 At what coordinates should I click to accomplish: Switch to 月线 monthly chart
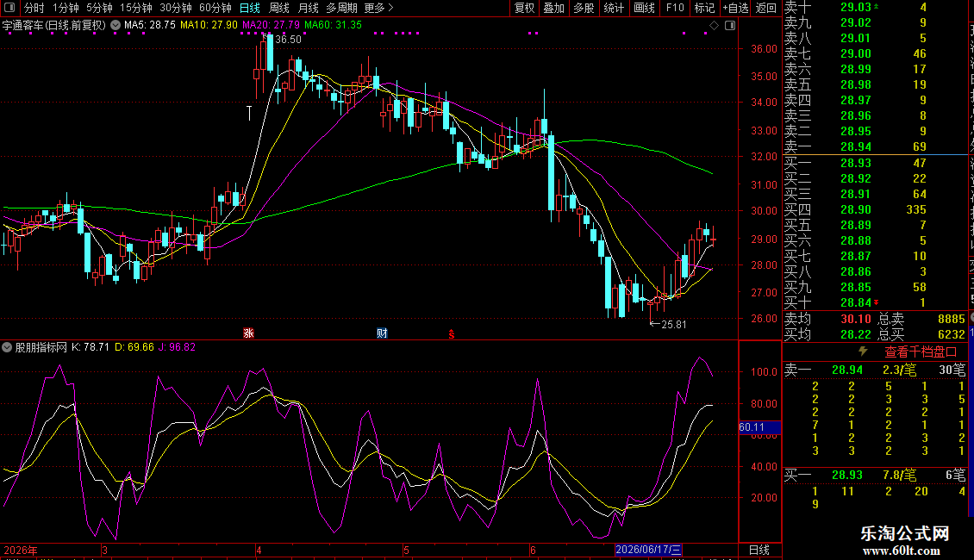[308, 8]
